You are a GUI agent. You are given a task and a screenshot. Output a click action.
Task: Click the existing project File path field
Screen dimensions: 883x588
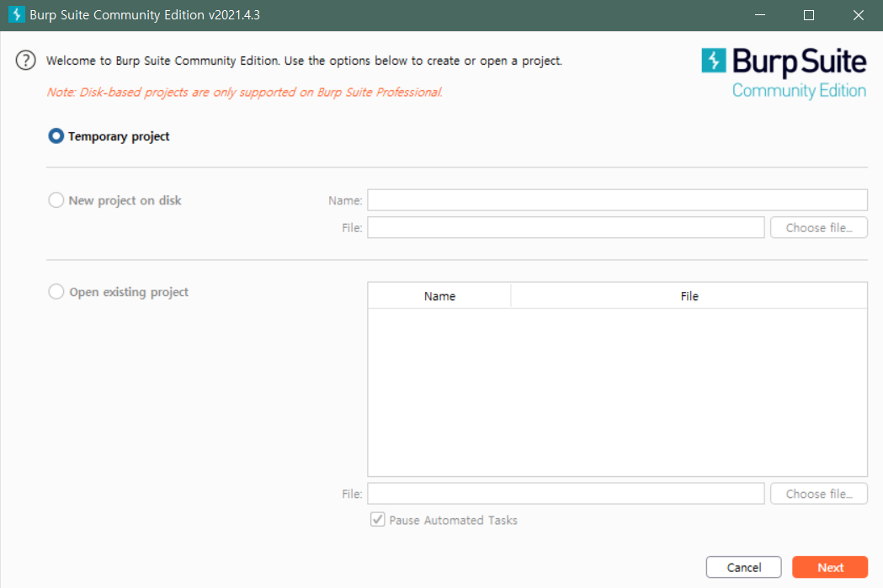pyautogui.click(x=566, y=494)
